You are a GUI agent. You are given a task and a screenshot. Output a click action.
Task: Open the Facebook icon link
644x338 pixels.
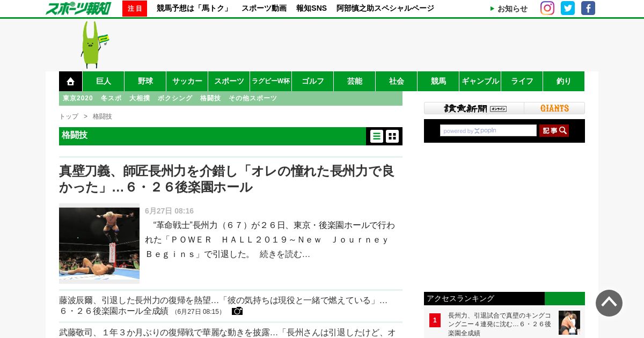tap(588, 8)
